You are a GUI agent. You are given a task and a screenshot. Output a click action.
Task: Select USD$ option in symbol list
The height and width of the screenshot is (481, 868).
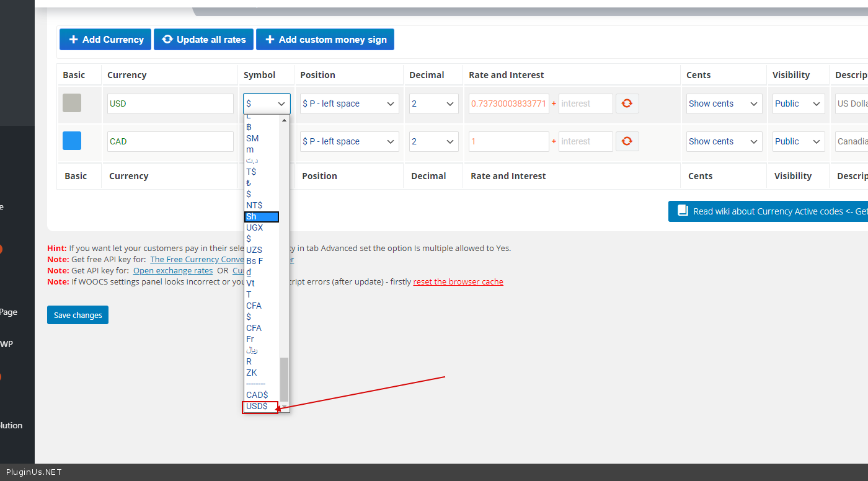[x=257, y=406]
